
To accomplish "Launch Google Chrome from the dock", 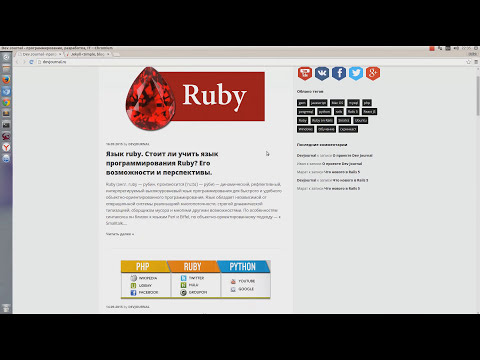I will [6, 103].
